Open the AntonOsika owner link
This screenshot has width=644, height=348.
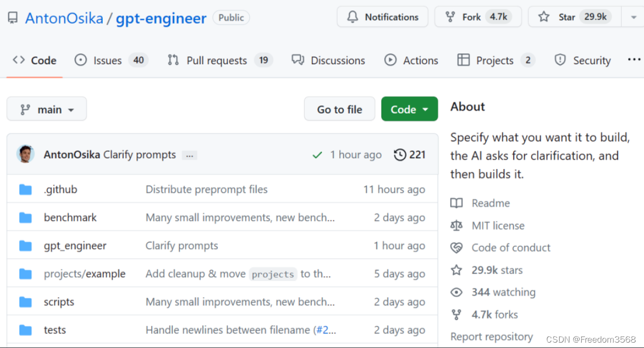64,18
